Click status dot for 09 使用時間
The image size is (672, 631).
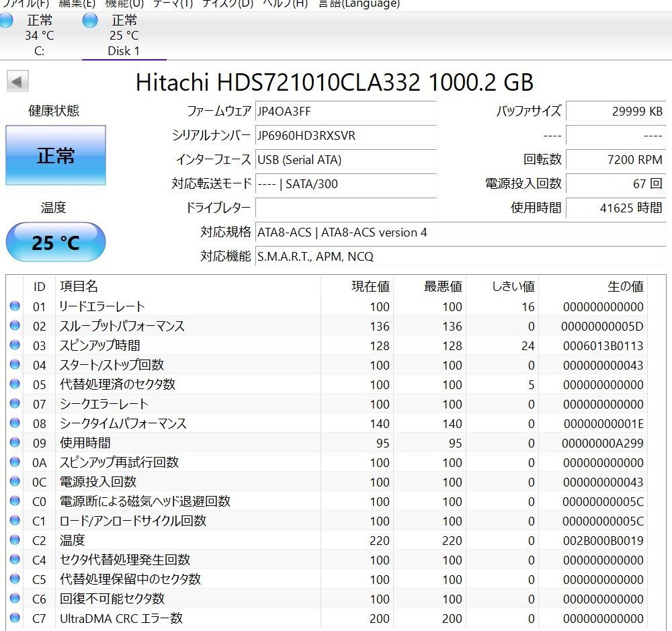pos(15,442)
